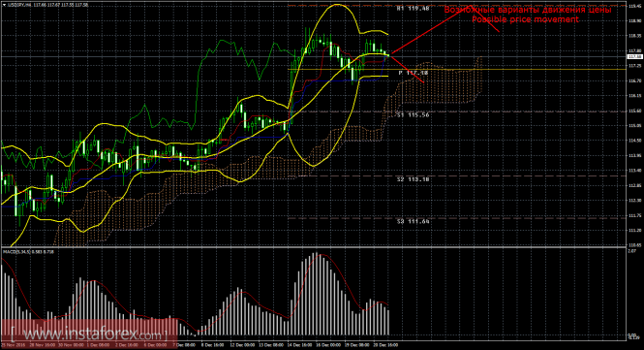This screenshot has width=644, height=350.
Task: Select the P 117.18 pivot label
Action: (414, 73)
